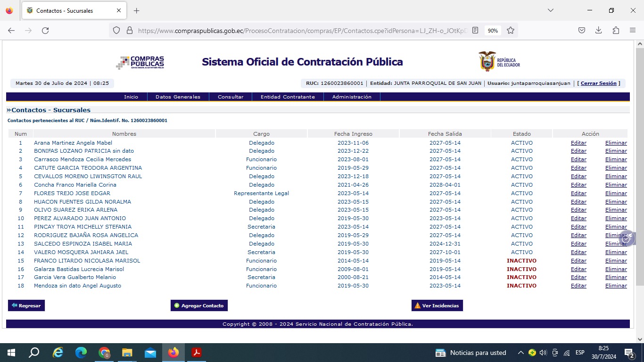The image size is (644, 362).
Task: Click the Ver Incidencias button
Action: click(437, 305)
